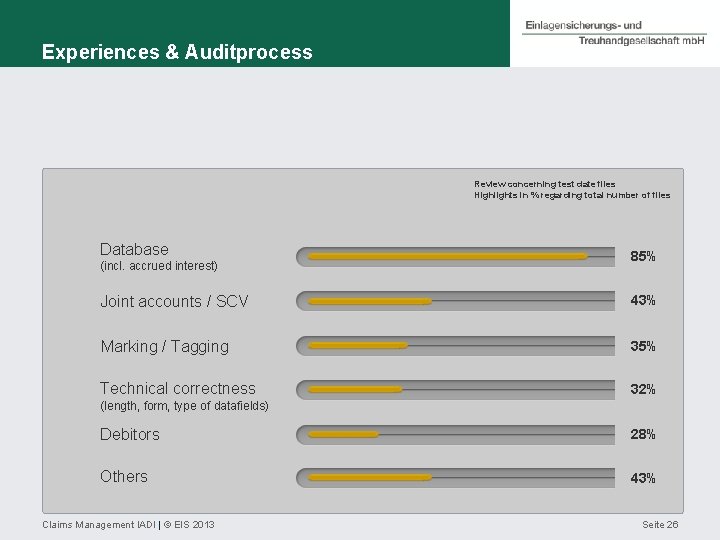Click the 'Highlights in % regarding total number' line
The image size is (720, 540).
point(572,196)
